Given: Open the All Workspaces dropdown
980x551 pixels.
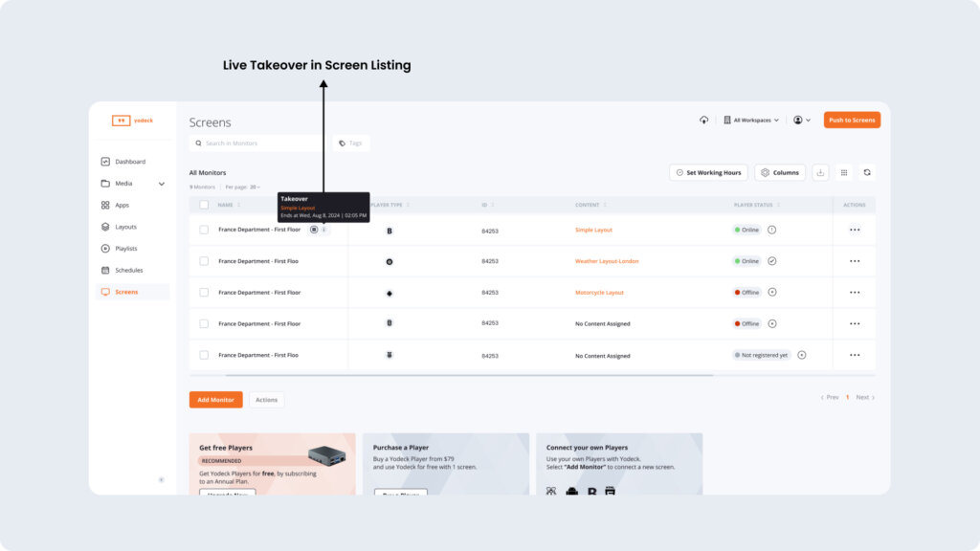Looking at the screenshot, I should (751, 120).
